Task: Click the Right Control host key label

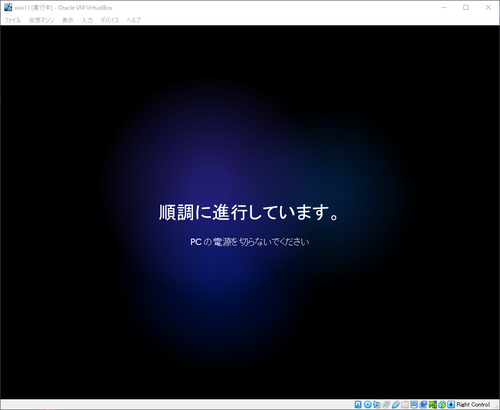Action: pos(473,404)
